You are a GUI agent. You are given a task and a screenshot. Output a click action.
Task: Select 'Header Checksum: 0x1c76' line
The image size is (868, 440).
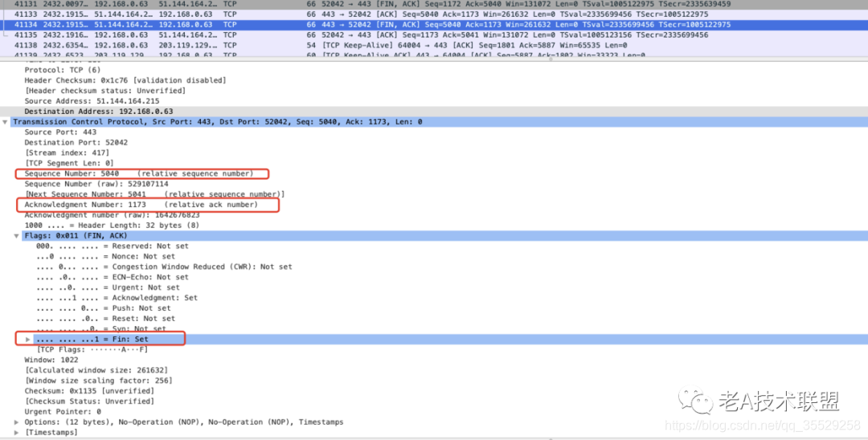click(125, 80)
